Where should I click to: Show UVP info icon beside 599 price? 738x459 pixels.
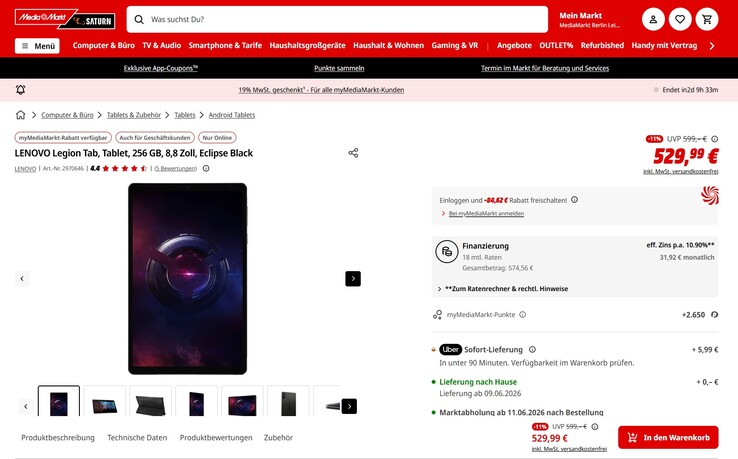[714, 139]
